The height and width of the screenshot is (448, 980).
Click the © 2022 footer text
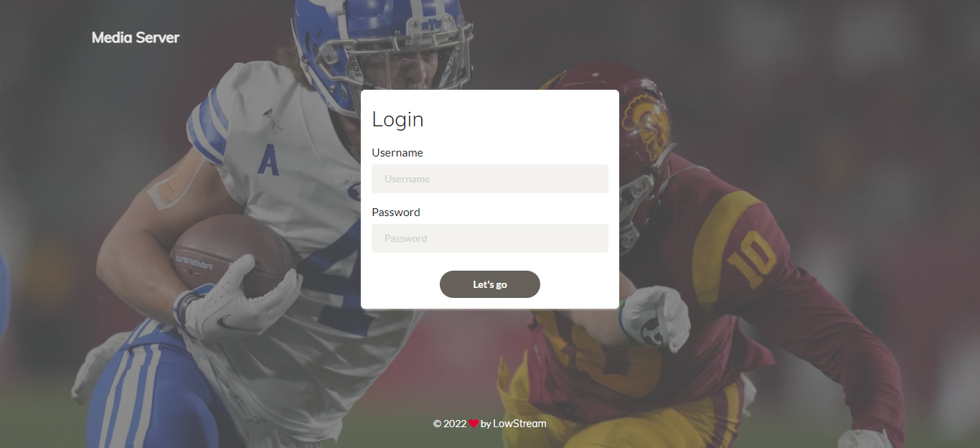(x=450, y=424)
